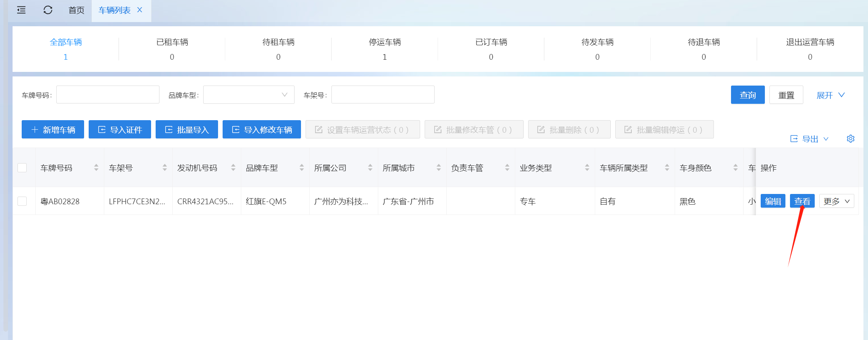
Task: Toggle the select-all header checkbox
Action: pos(22,168)
